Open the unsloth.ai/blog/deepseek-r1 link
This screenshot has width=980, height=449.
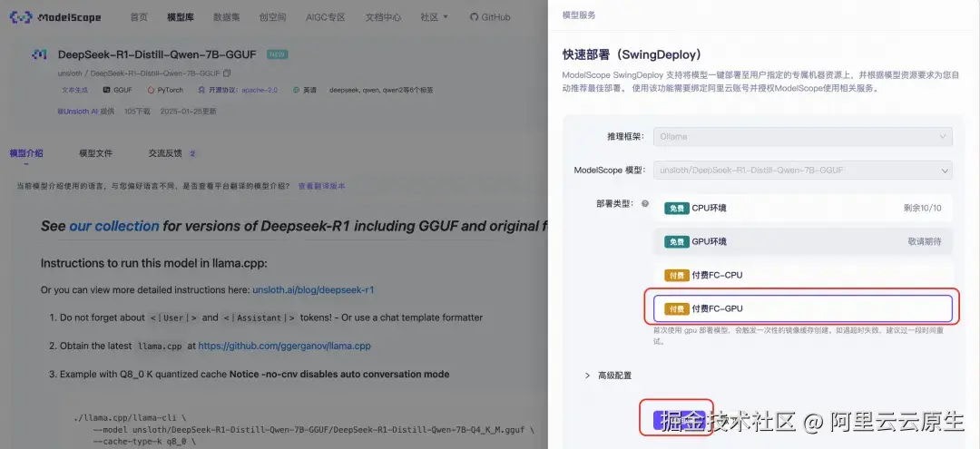pyautogui.click(x=313, y=289)
